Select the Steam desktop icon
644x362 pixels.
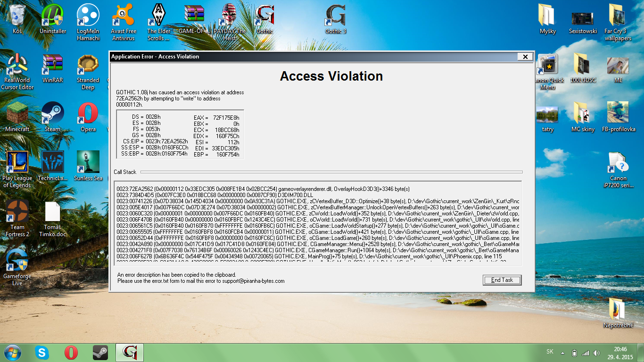pyautogui.click(x=53, y=115)
